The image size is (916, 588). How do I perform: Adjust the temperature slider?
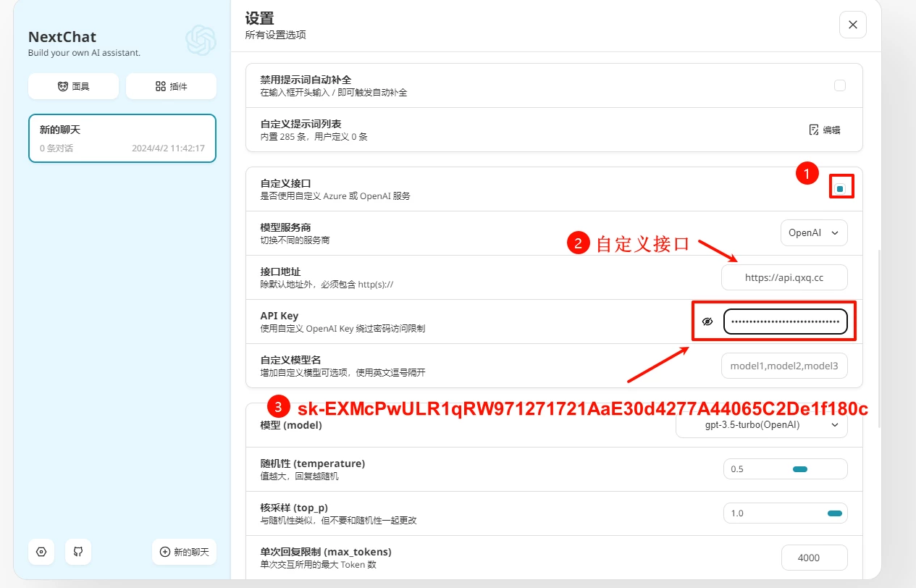tap(799, 469)
